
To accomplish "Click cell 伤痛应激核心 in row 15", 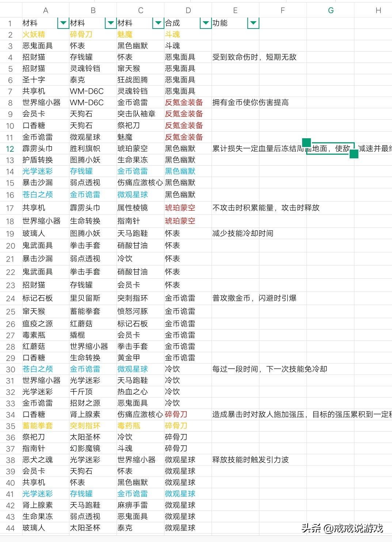I will tap(140, 182).
